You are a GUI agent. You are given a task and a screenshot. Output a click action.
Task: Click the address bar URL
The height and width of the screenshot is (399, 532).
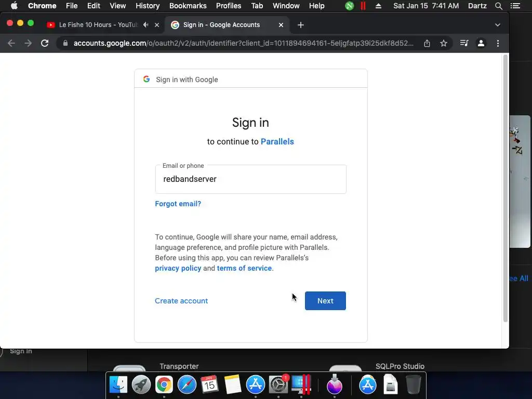click(243, 43)
